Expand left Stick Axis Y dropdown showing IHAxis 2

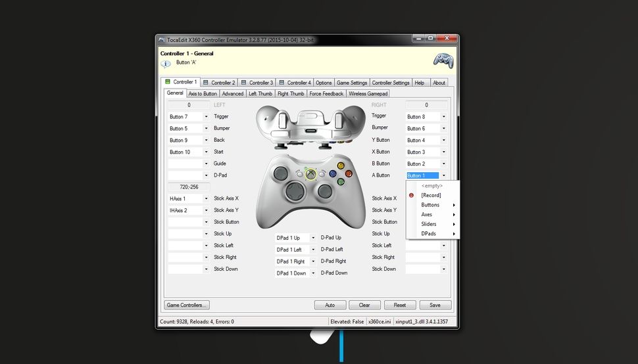point(206,210)
